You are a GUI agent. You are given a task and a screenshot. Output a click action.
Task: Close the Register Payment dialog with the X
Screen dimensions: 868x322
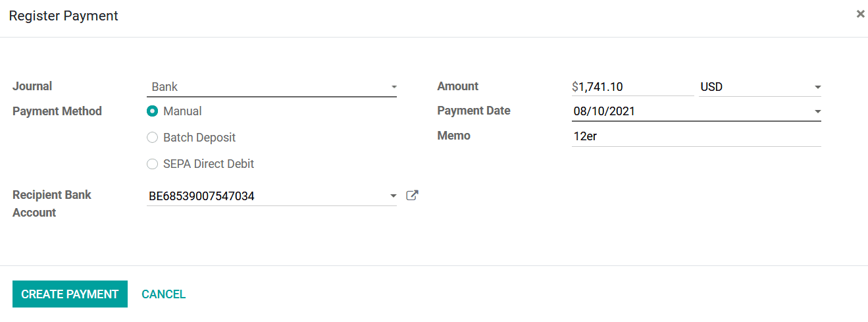860,14
